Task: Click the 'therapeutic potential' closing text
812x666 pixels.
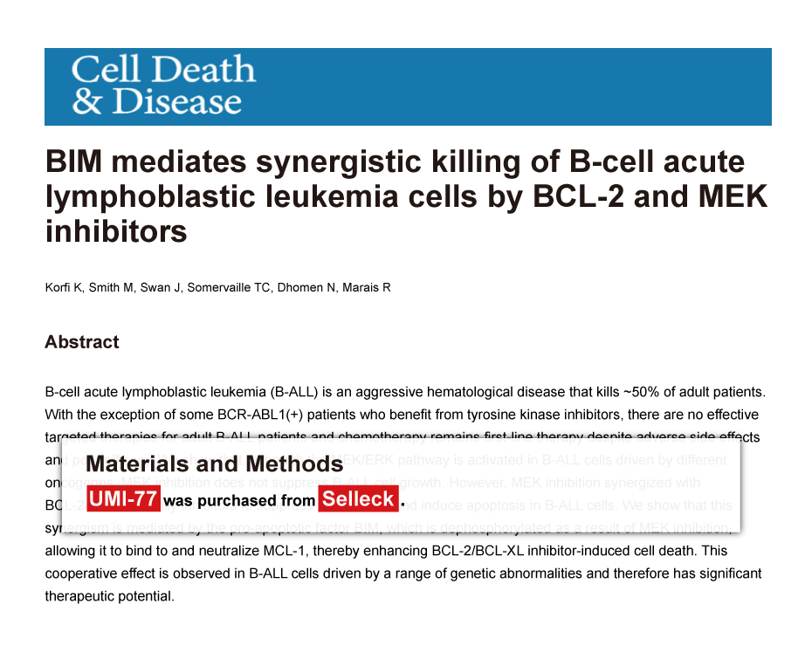Action: tap(109, 596)
